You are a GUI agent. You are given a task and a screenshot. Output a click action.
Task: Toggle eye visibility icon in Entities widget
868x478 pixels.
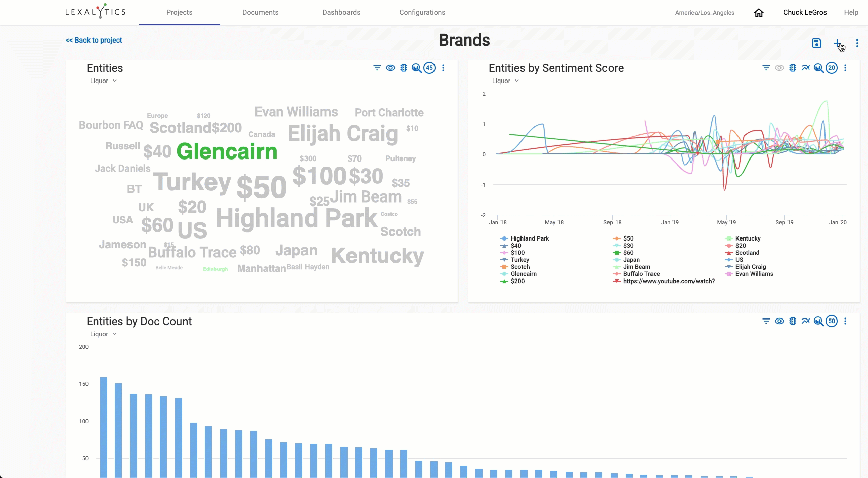coord(390,68)
